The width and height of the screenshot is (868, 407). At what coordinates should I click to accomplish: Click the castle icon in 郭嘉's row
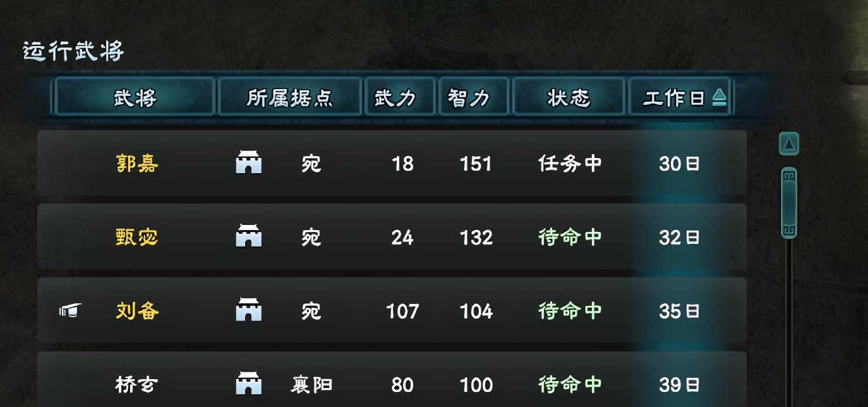click(248, 163)
